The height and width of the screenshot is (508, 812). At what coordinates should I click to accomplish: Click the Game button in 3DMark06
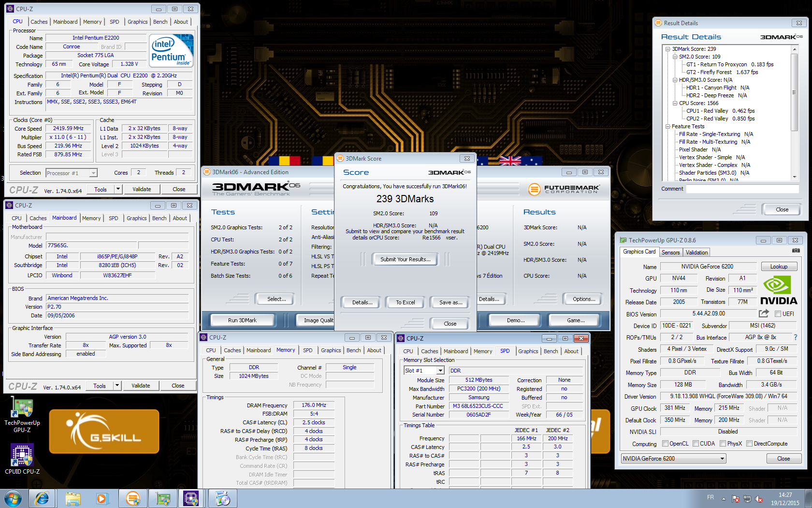coord(576,320)
